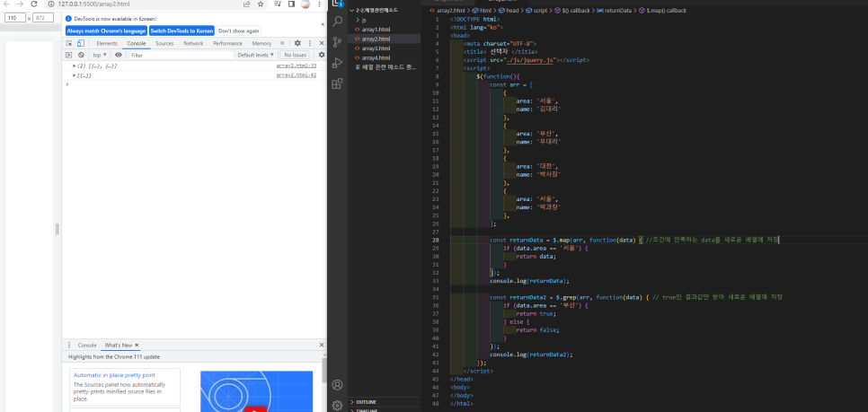
Task: Reload the Chrome page
Action: pyautogui.click(x=34, y=4)
